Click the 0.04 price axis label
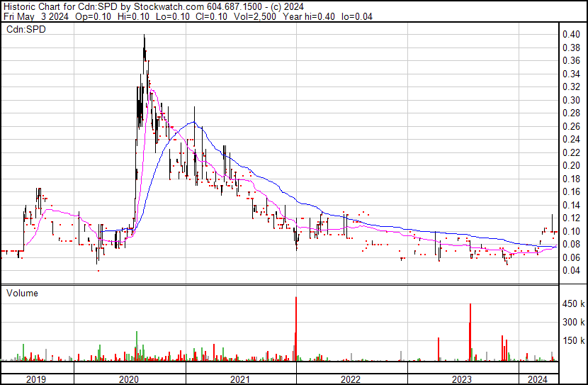Image resolution: width=588 pixels, height=385 pixels. click(571, 271)
